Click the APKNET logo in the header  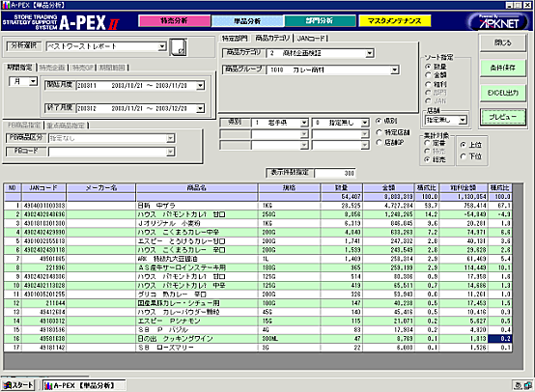[498, 22]
